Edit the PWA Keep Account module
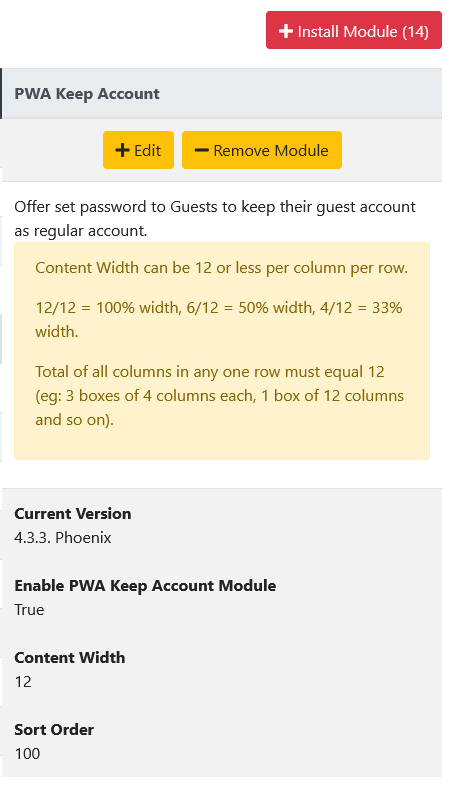The image size is (449, 785). (x=138, y=150)
